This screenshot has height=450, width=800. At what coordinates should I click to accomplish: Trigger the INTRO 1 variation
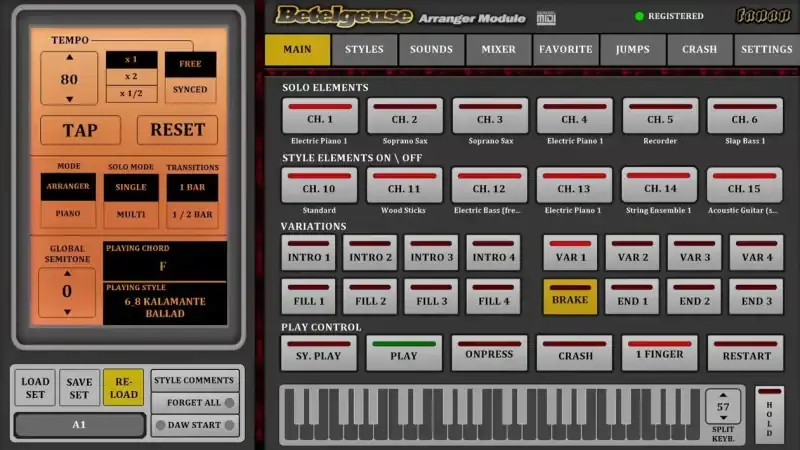(309, 253)
